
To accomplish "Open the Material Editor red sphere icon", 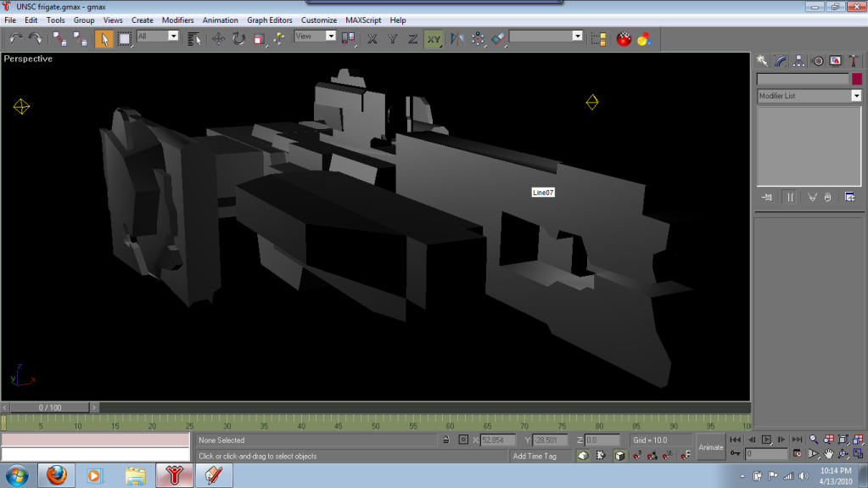I will pyautogui.click(x=624, y=39).
